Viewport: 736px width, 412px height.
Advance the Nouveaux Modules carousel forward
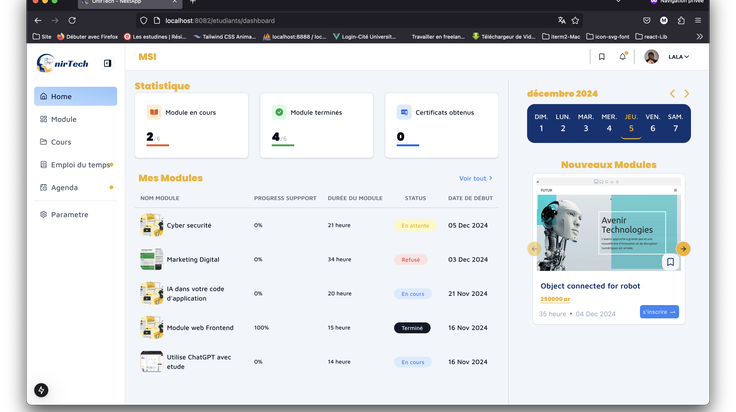tap(683, 249)
